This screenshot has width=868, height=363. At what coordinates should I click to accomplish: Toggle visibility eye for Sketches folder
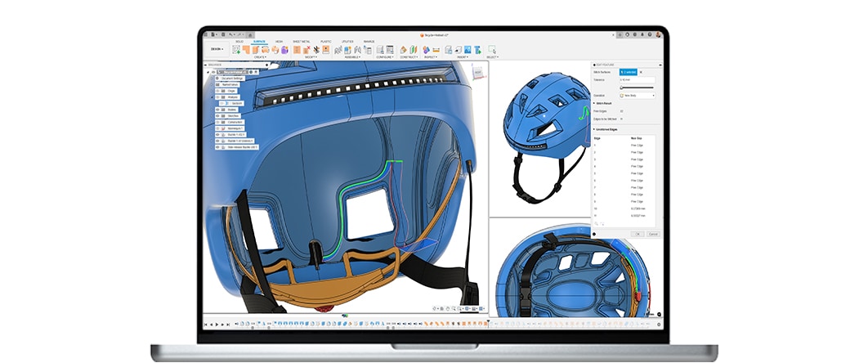coord(218,115)
